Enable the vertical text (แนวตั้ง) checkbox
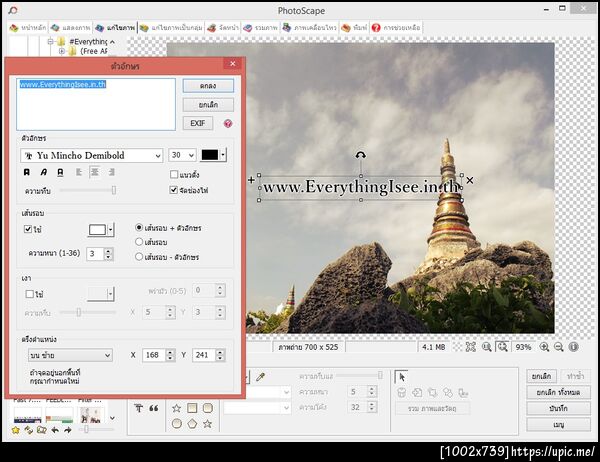Screen dimensions: 600x462 pyautogui.click(x=174, y=175)
